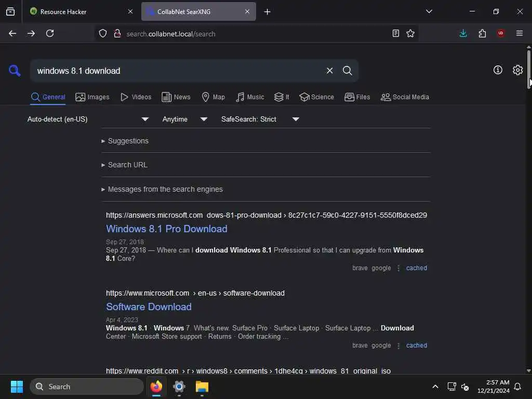Image resolution: width=532 pixels, height=399 pixels.
Task: Submit search with the magnifier button
Action: [x=347, y=71]
